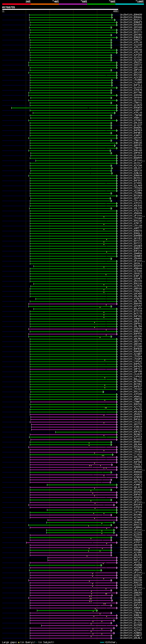Open last hit UniRef100_Q9LNL3

point(131,638)
